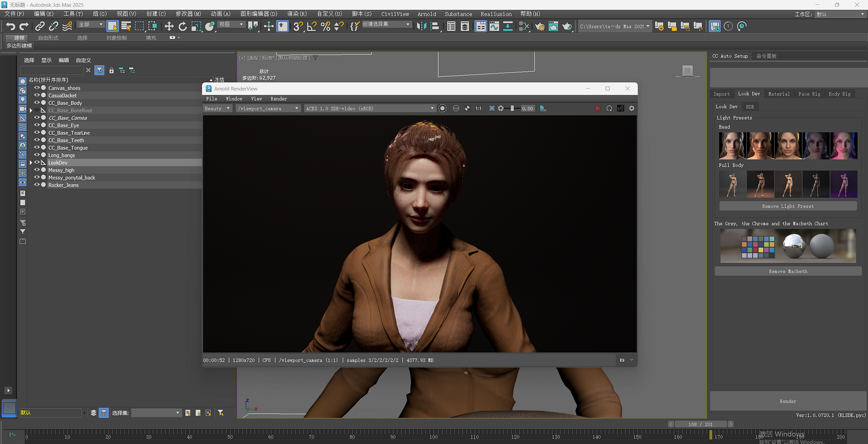
Task: Select the Rotate tool in toolbar
Action: [x=182, y=26]
